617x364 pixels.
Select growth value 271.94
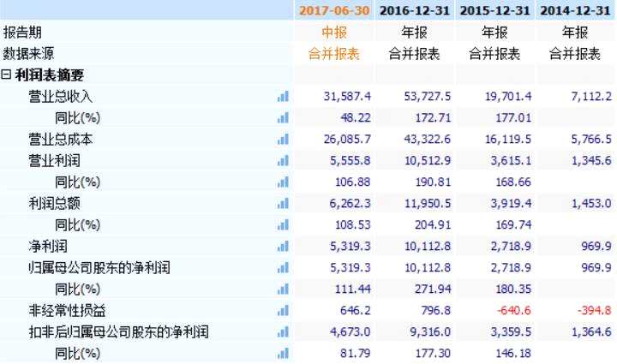pos(433,289)
